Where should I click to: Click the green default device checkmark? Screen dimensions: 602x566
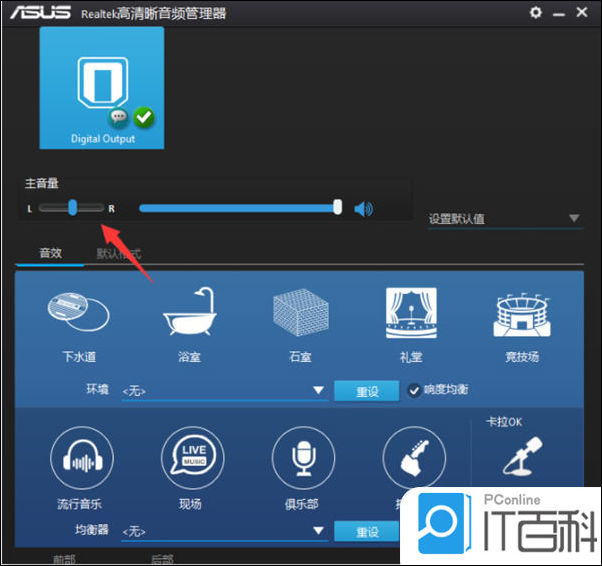click(x=144, y=117)
